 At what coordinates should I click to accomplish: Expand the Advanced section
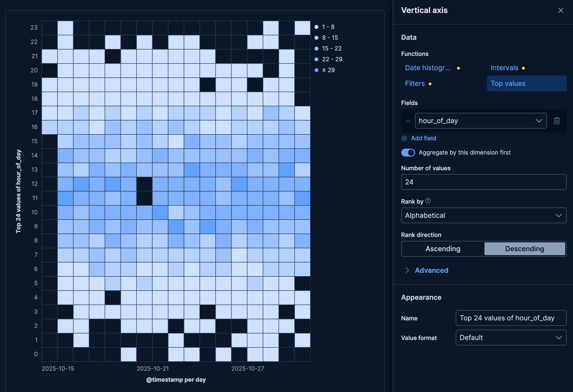tap(431, 270)
